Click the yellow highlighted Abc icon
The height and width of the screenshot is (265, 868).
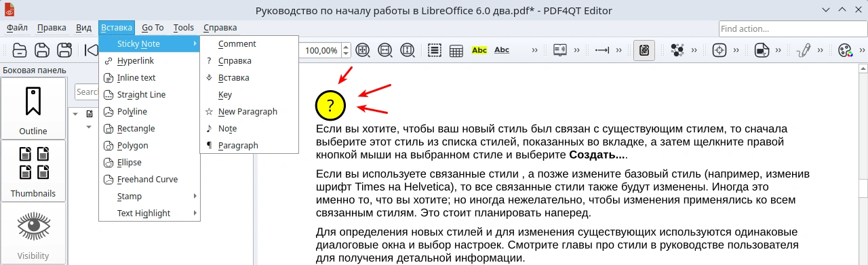coord(479,50)
